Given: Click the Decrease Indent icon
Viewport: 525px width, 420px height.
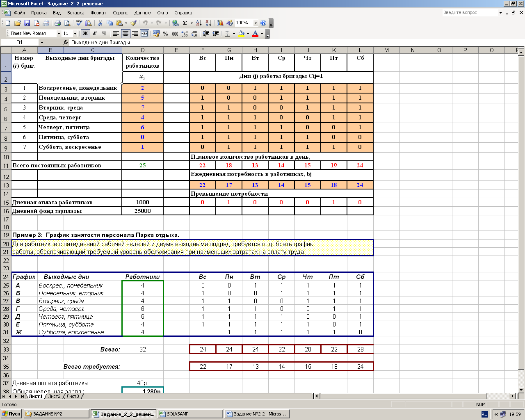Looking at the screenshot, I should click(206, 34).
